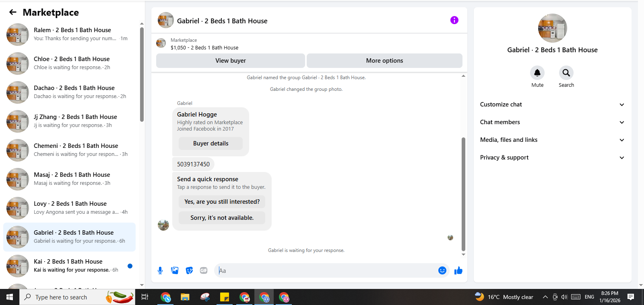Expand Media, files and links section
Viewport: 644px width, 305px height.
[x=552, y=140]
